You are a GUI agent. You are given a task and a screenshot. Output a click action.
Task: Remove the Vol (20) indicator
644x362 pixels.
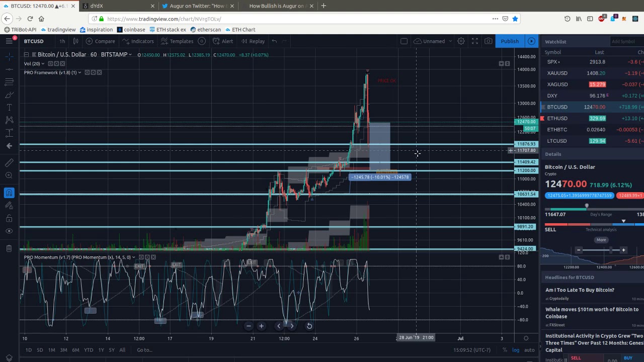[x=62, y=64]
